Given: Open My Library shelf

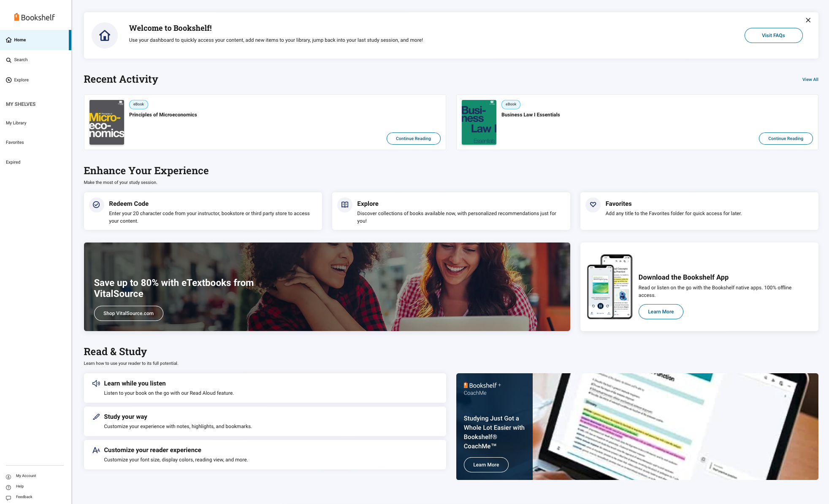Looking at the screenshot, I should [16, 123].
